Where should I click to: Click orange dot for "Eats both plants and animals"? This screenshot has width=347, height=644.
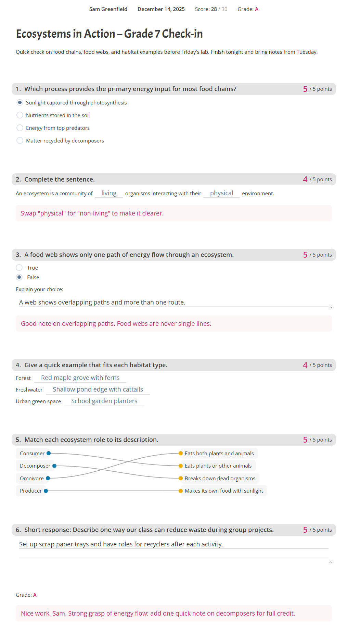(x=181, y=453)
